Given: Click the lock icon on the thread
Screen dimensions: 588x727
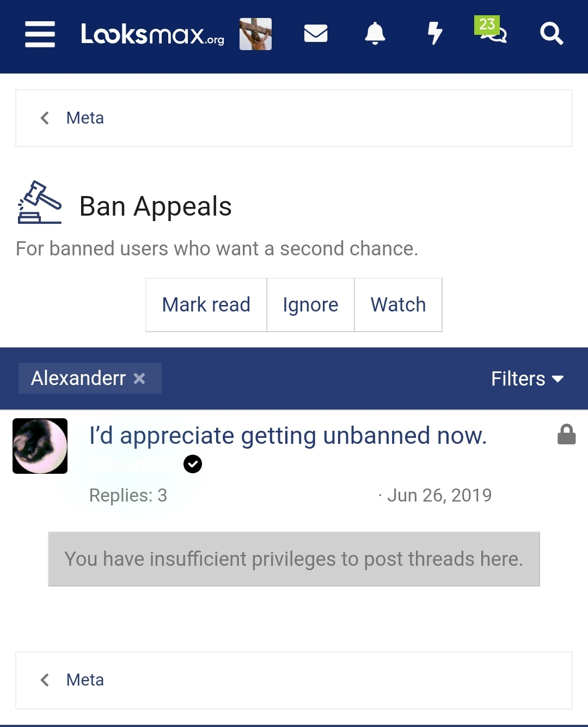Looking at the screenshot, I should (566, 435).
